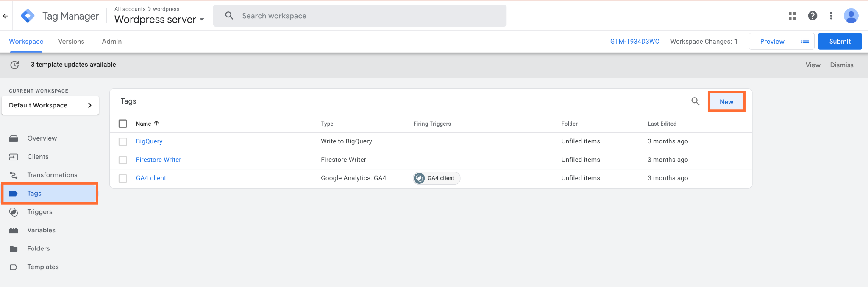
Task: Click the Overview sidebar icon
Action: click(x=14, y=138)
